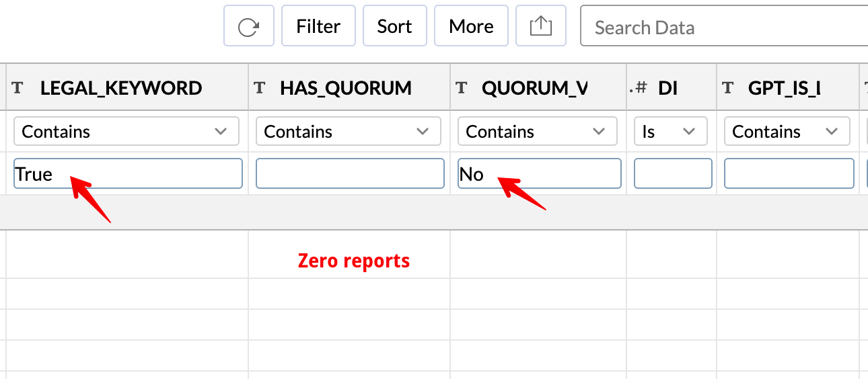Screen dimensions: 868x379
Task: Select the HAS_QUORUM column header
Action: click(349, 87)
